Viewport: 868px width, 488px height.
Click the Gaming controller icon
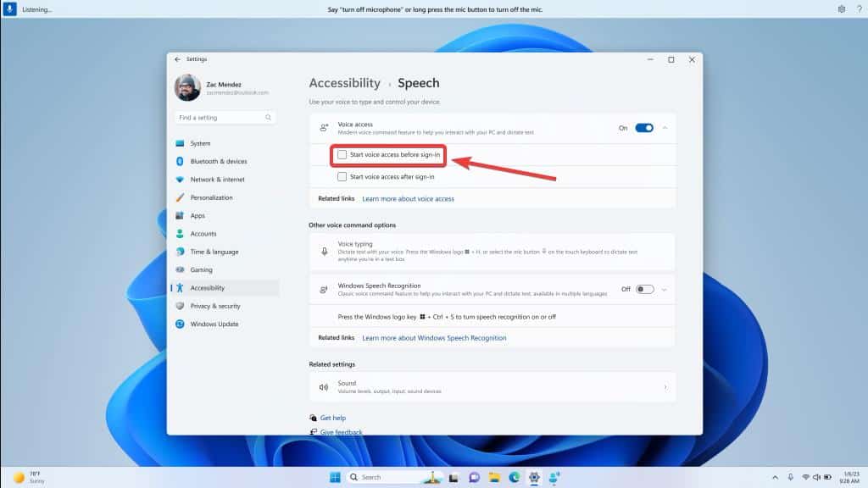click(x=180, y=269)
